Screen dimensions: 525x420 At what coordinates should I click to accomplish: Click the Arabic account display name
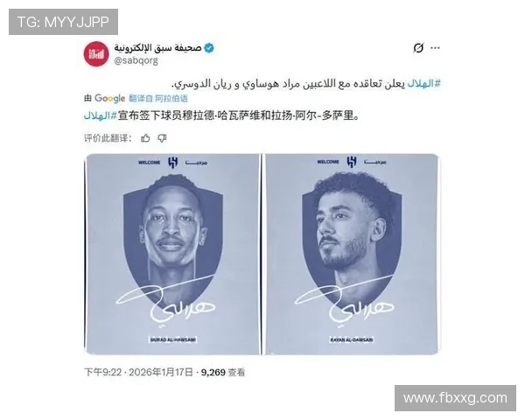pos(157,48)
